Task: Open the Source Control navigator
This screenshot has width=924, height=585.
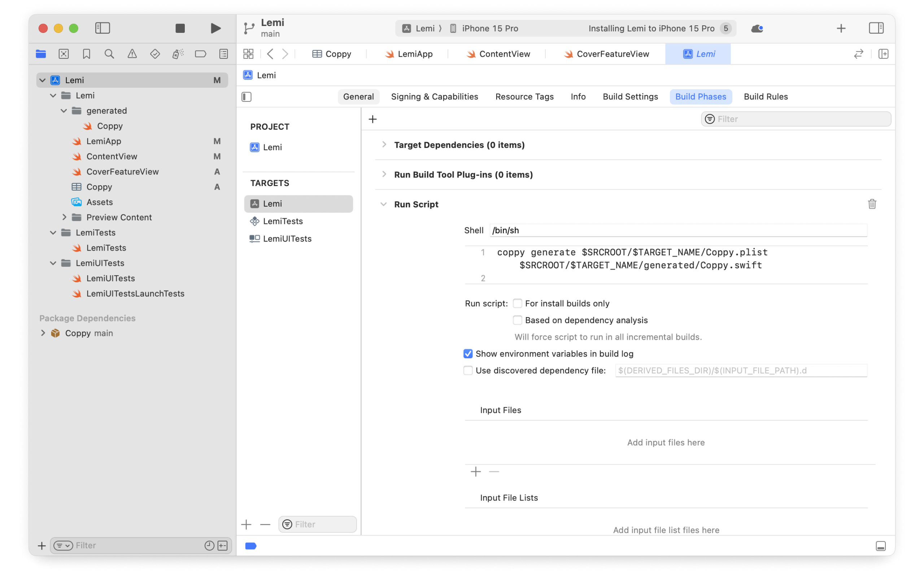Action: (64, 54)
